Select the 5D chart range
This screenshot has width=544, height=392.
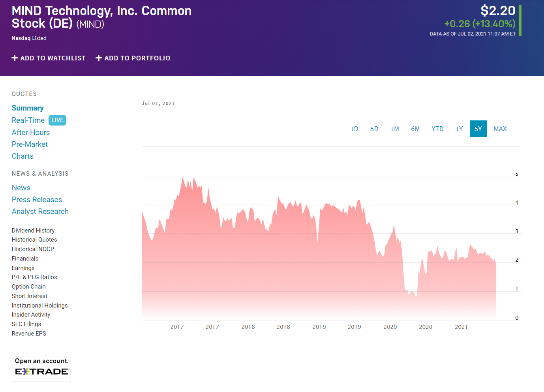[374, 129]
